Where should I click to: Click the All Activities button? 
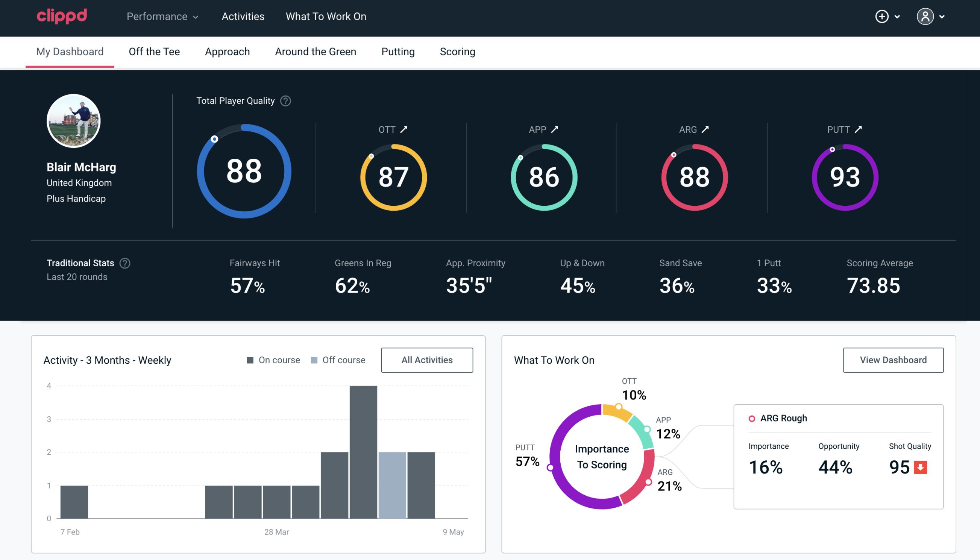coord(427,360)
